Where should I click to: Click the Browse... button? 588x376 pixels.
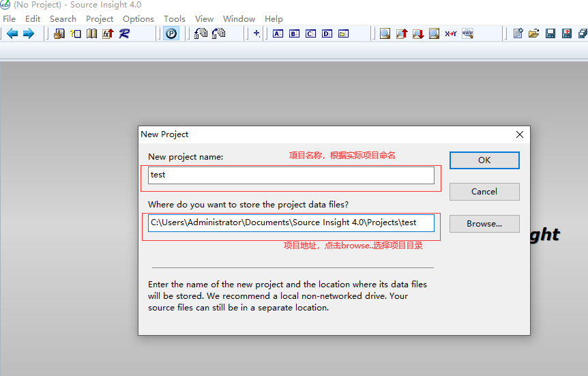coord(484,224)
